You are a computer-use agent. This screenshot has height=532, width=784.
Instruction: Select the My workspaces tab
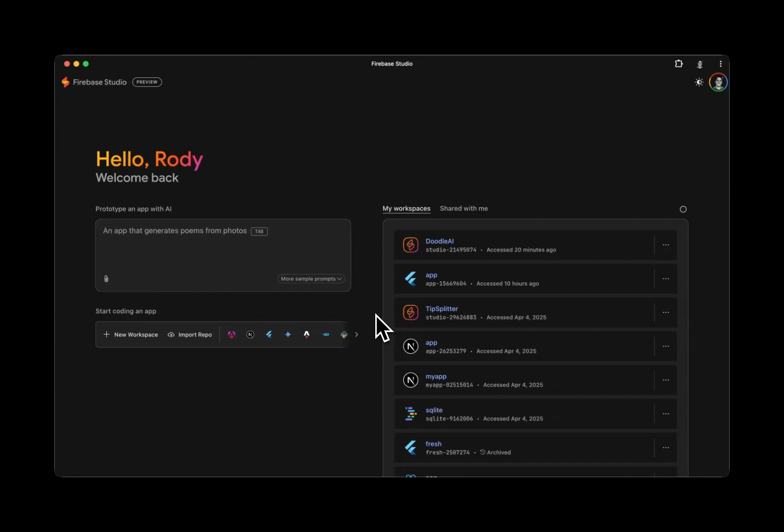coord(406,208)
